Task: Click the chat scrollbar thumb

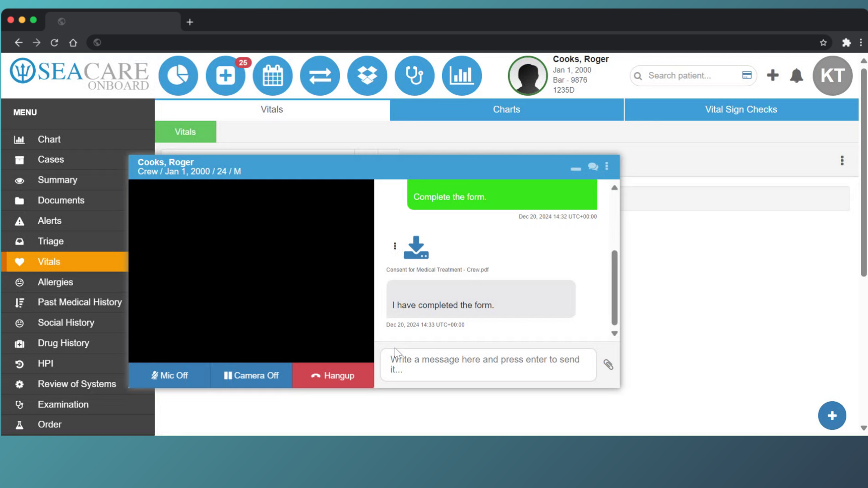Action: [614, 287]
